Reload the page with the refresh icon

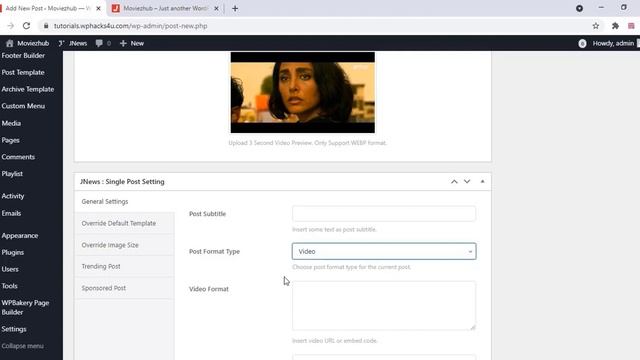click(27, 26)
